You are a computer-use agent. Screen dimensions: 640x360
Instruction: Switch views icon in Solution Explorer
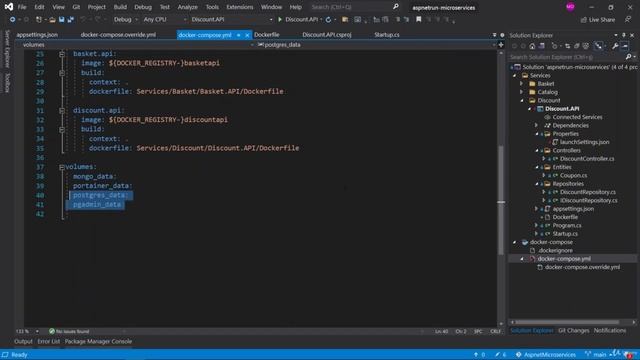[x=542, y=46]
